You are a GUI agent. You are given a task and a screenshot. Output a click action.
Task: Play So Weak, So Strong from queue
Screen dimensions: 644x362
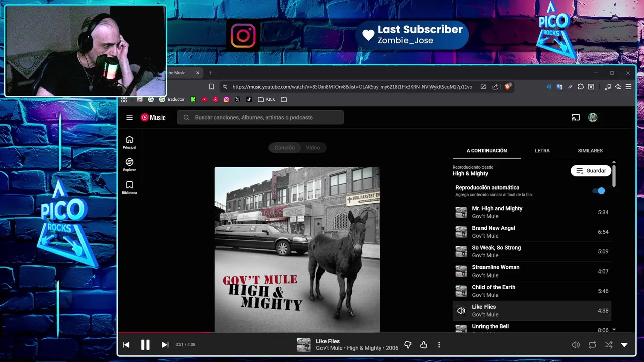(532, 251)
